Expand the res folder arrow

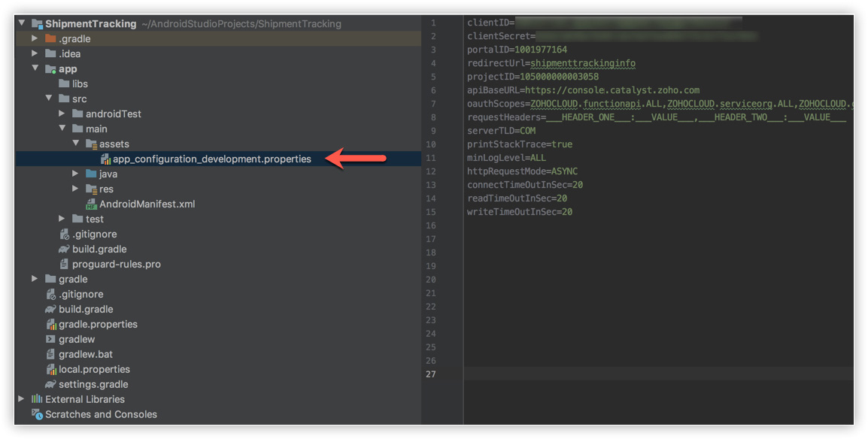76,189
